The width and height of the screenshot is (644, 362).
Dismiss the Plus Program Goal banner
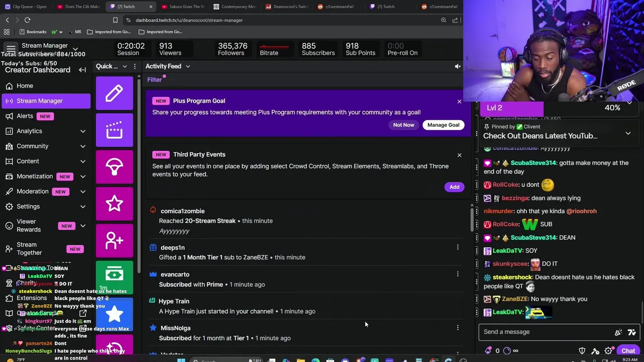coord(459,102)
